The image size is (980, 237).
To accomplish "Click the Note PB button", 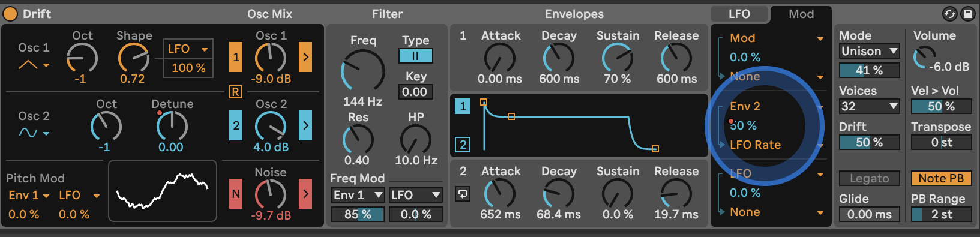I will (x=941, y=178).
